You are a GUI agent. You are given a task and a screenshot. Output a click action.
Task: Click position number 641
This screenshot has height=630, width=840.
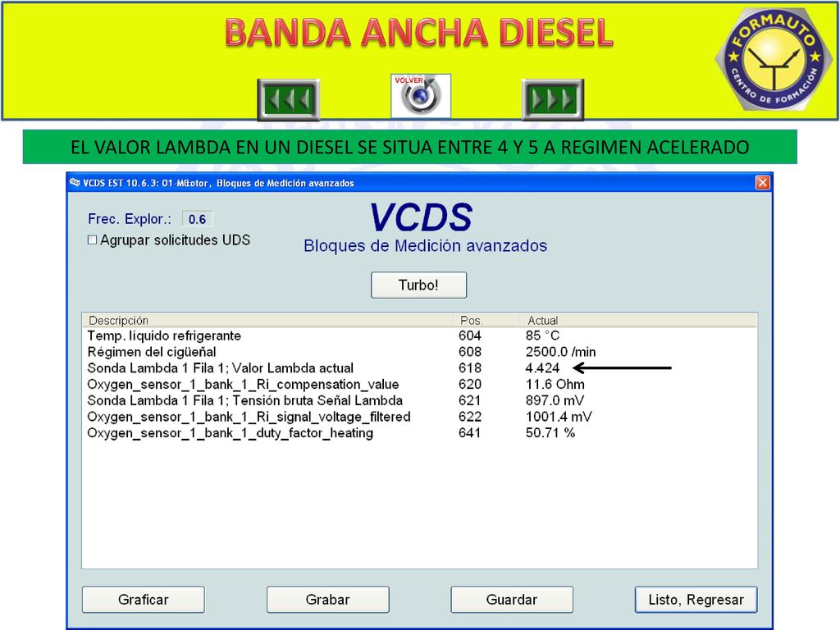[x=470, y=433]
